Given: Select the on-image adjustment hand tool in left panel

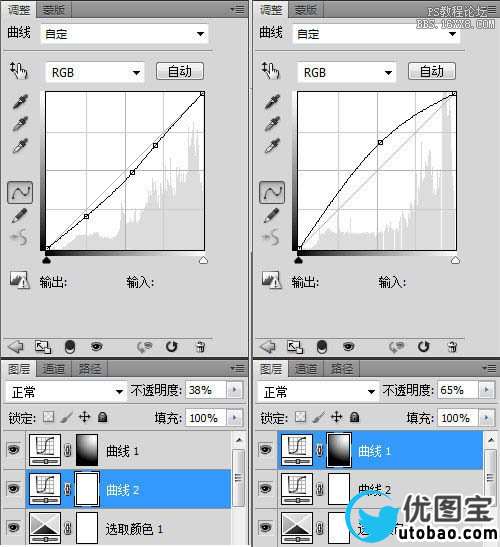Looking at the screenshot, I should (19, 71).
